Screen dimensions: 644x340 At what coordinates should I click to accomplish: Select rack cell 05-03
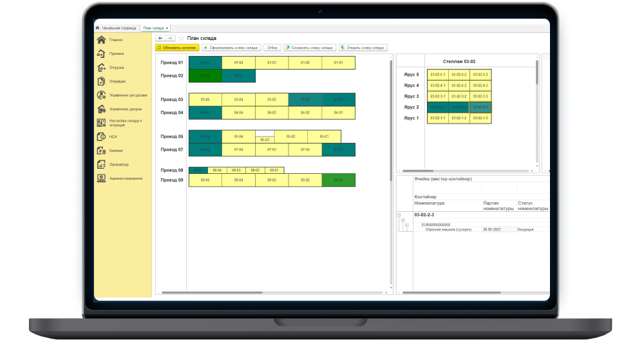265,140
